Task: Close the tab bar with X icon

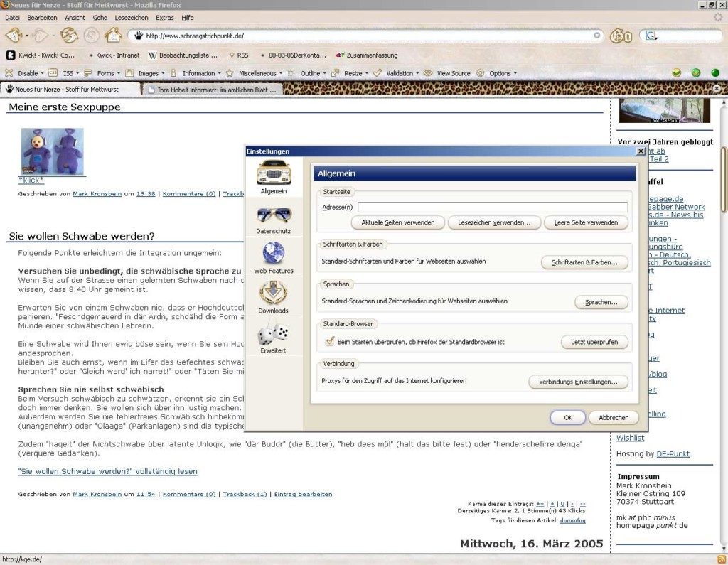Action: pos(717,88)
